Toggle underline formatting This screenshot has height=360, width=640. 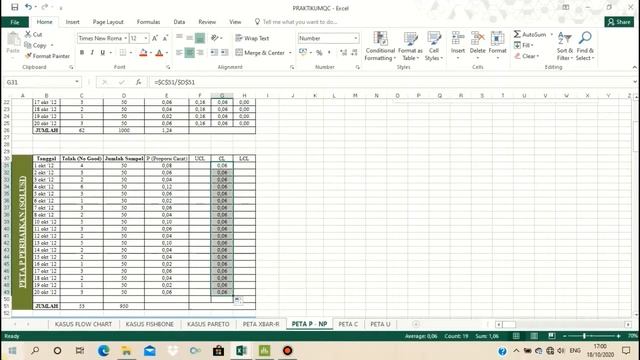pos(102,53)
